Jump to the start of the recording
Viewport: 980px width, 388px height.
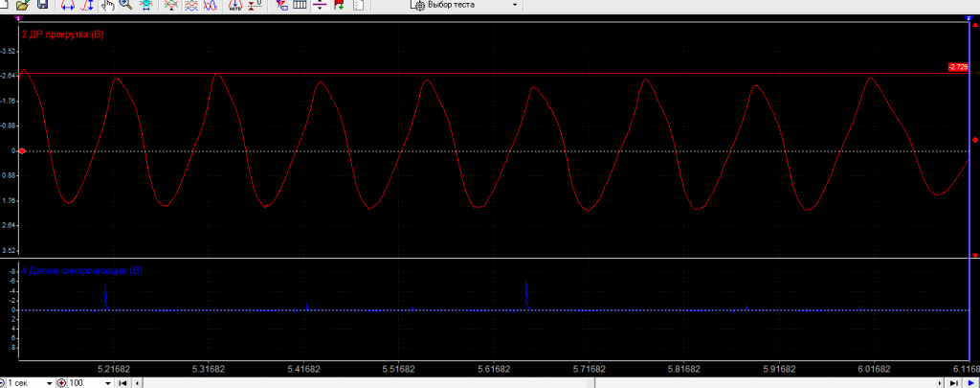[123, 383]
